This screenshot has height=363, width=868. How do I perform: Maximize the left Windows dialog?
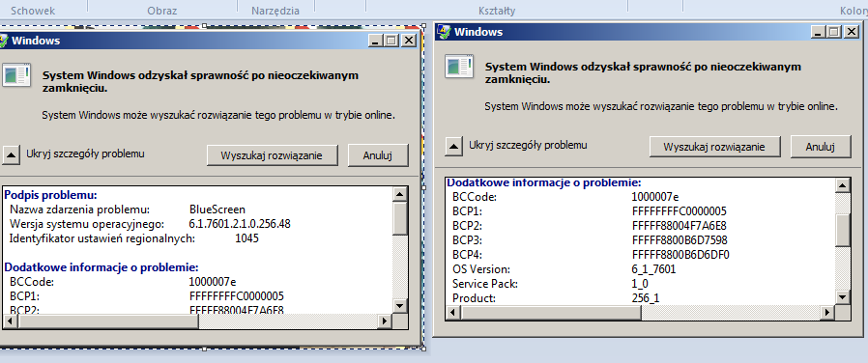(391, 41)
